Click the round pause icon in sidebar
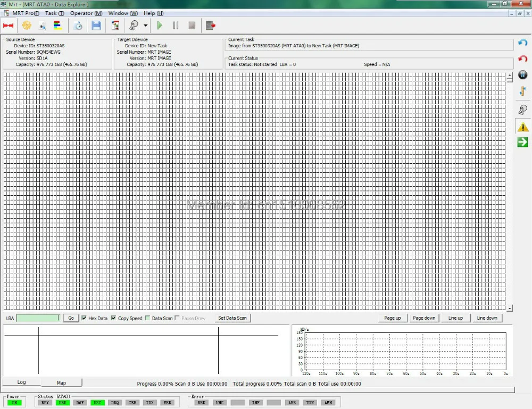Image resolution: width=532 pixels, height=409 pixels. 522,74
